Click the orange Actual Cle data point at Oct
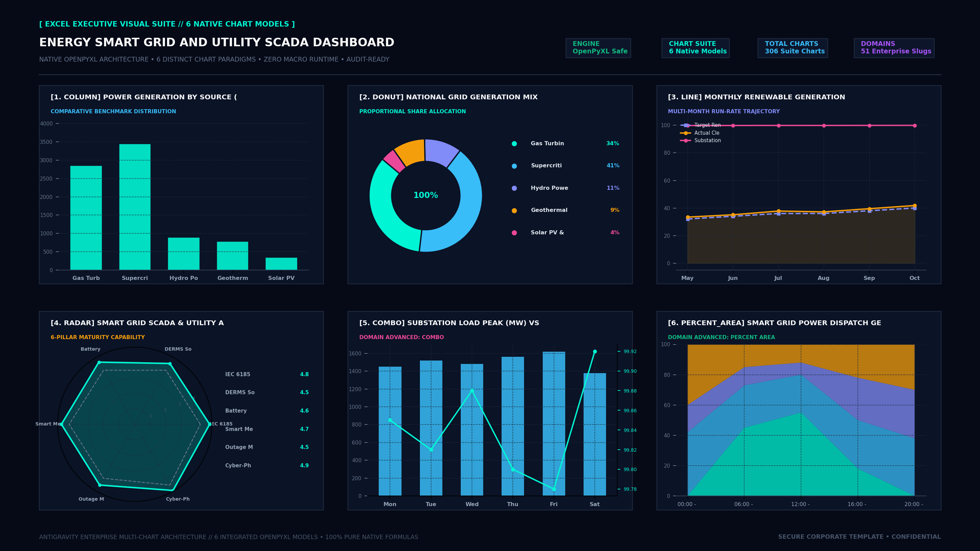Viewport: 980px width, 551px height. pyautogui.click(x=915, y=206)
